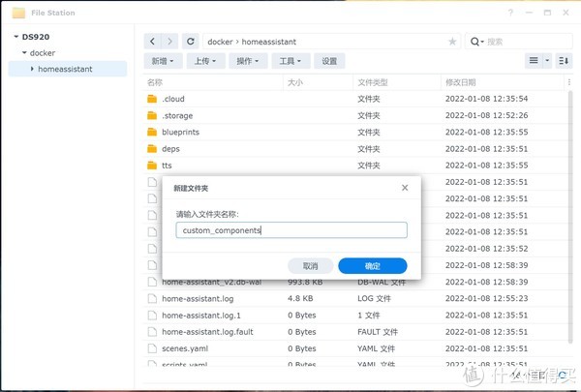Select the blueprints folder name
The width and height of the screenshot is (581, 392).
(x=180, y=133)
